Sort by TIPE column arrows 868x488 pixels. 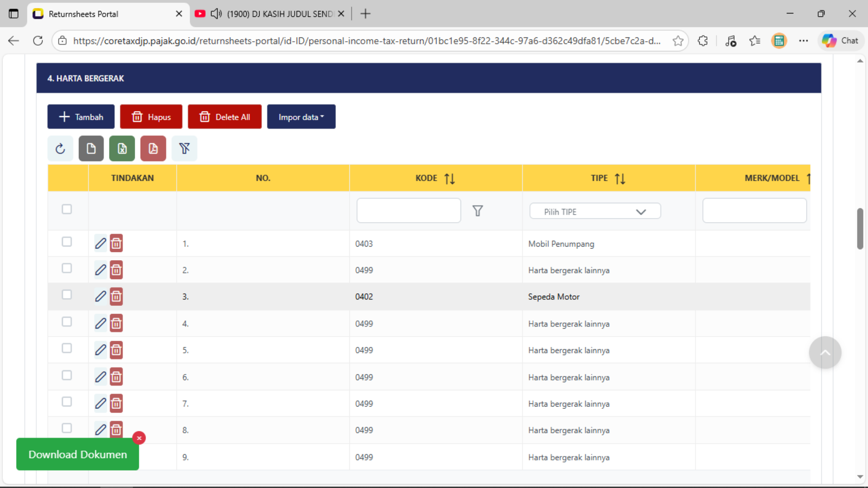620,178
